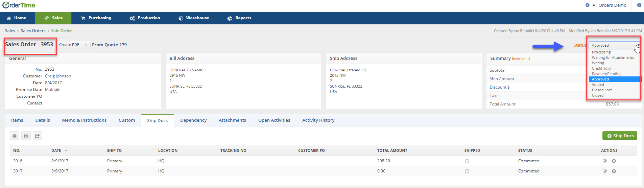This screenshot has width=644, height=188.
Task: Click the Revision : 2 label
Action: [x=521, y=59]
